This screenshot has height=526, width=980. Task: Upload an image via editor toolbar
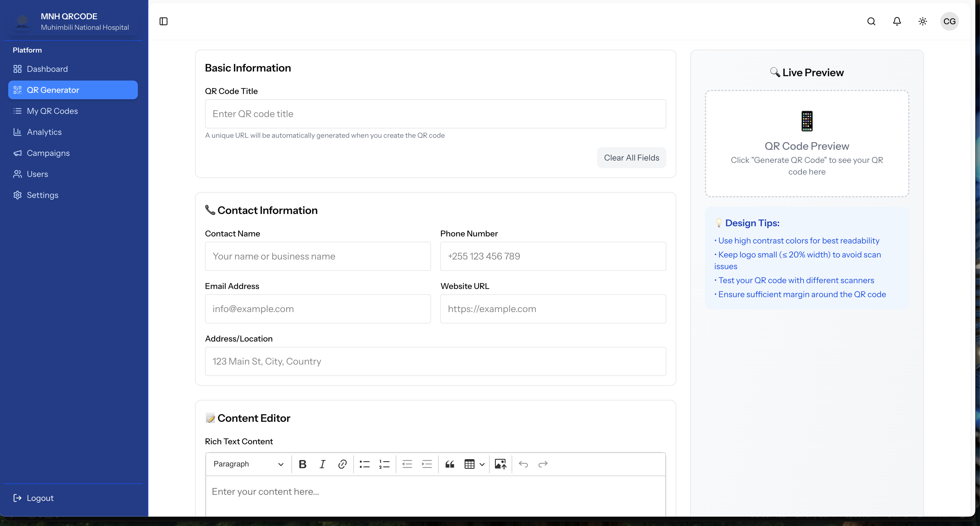[x=500, y=464]
